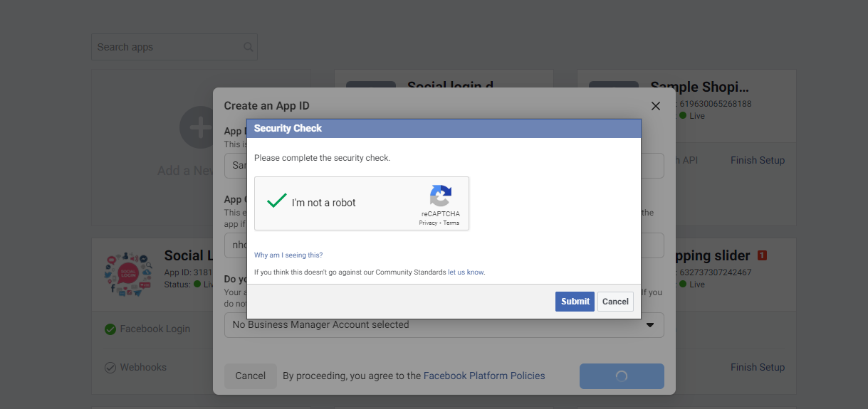868x409 pixels.
Task: Toggle the I'm not a robot checkbox
Action: point(276,202)
